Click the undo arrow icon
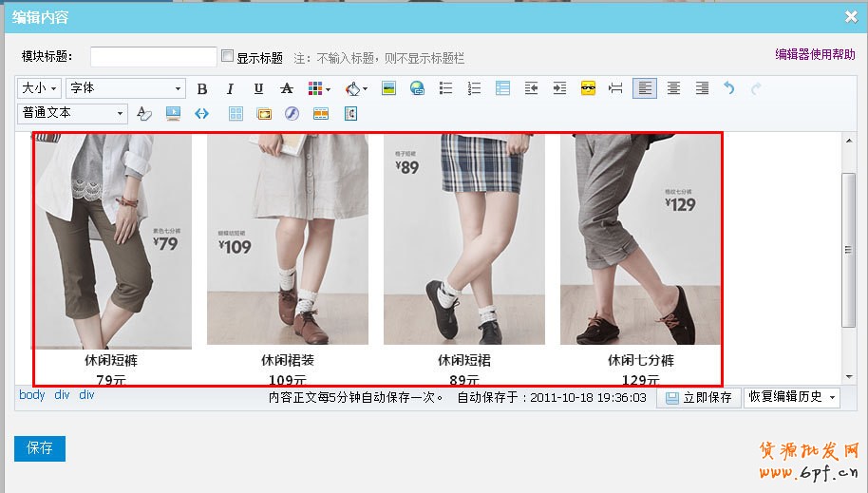 [x=729, y=88]
